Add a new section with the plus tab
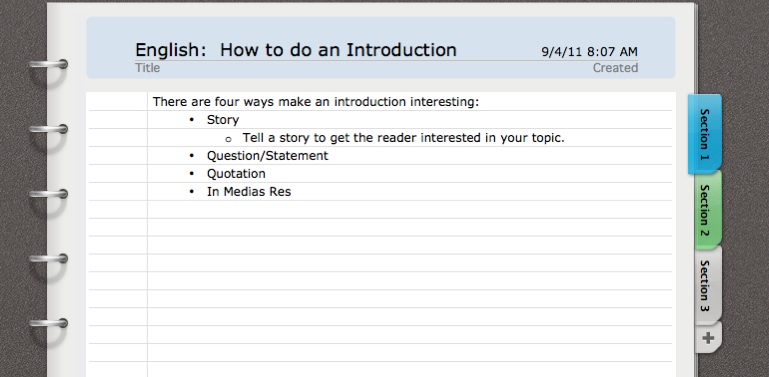The width and height of the screenshot is (769, 377). (x=708, y=338)
